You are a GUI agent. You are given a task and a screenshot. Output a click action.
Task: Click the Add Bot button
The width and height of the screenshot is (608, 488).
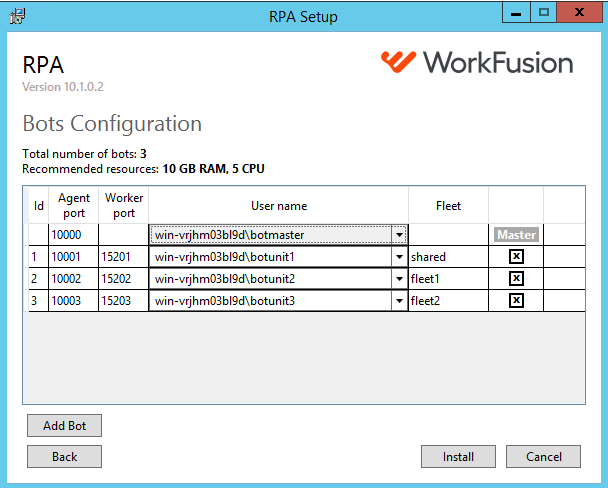(x=64, y=426)
